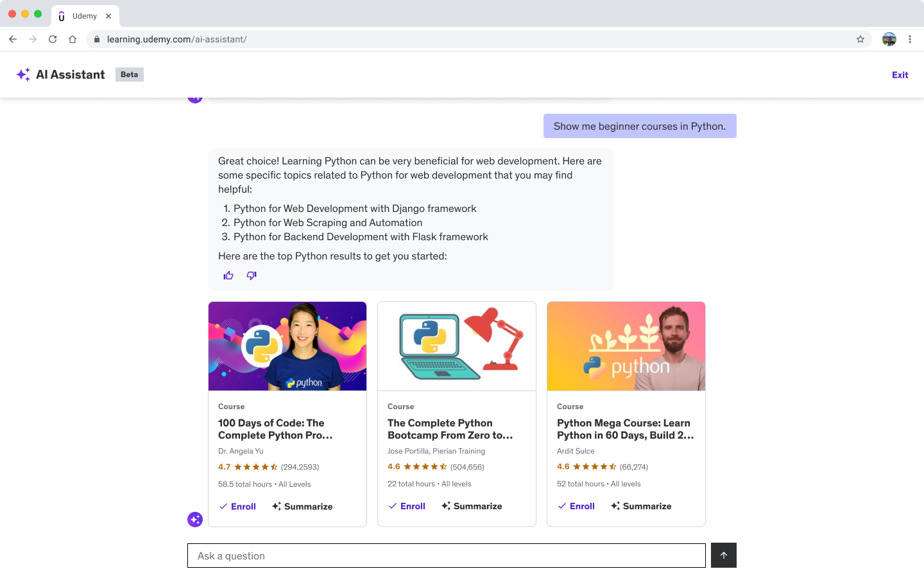The height and width of the screenshot is (578, 924).
Task: Exit the AI Assistant
Action: point(900,74)
